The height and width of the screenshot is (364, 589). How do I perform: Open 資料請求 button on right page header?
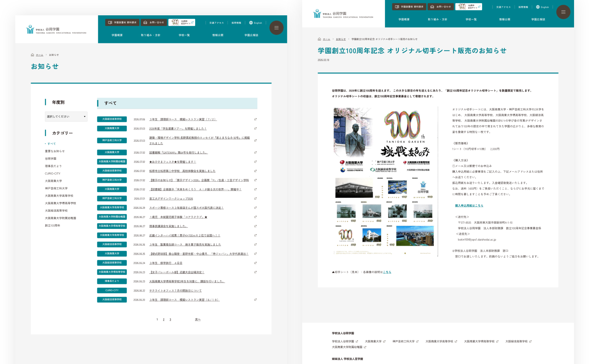(x=409, y=7)
